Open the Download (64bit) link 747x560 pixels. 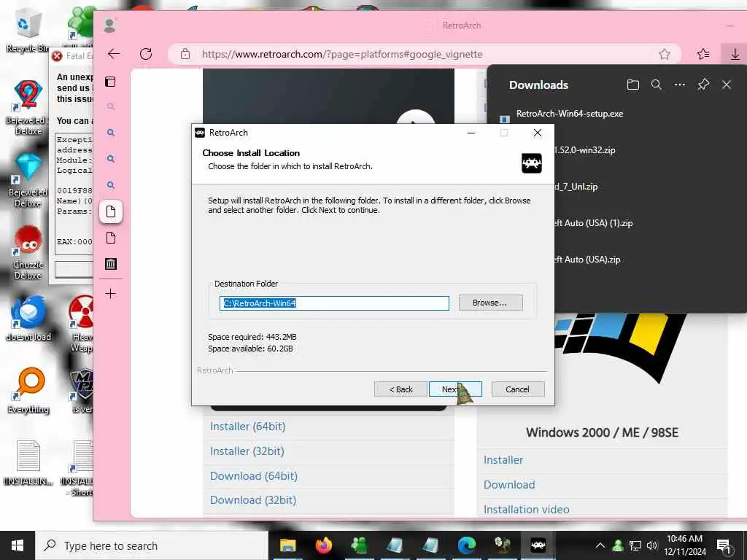pyautogui.click(x=254, y=475)
